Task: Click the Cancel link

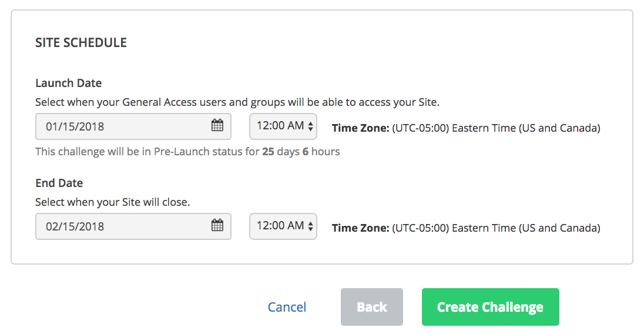Action: [287, 307]
